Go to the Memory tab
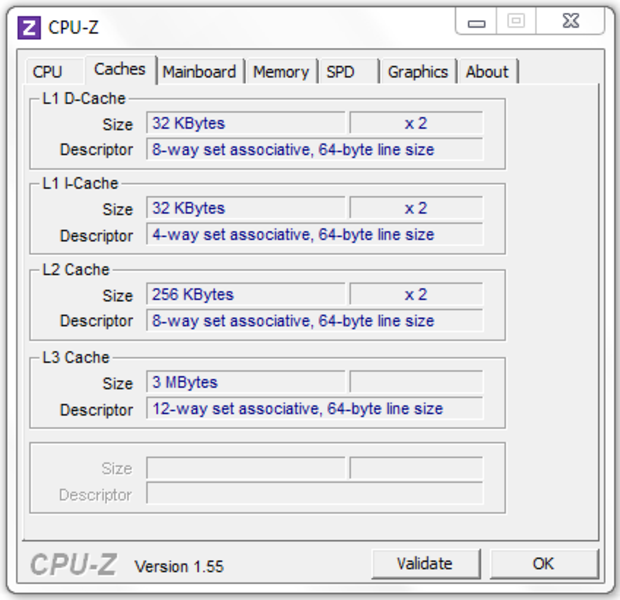 (x=281, y=72)
